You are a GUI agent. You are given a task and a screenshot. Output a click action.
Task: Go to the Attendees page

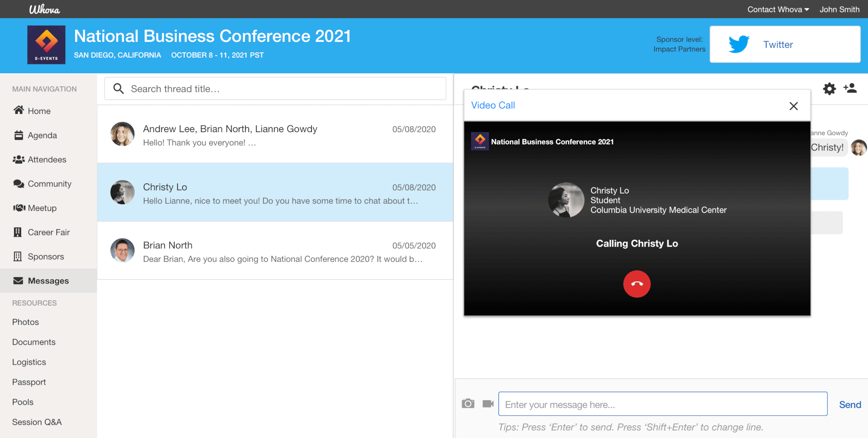47,160
